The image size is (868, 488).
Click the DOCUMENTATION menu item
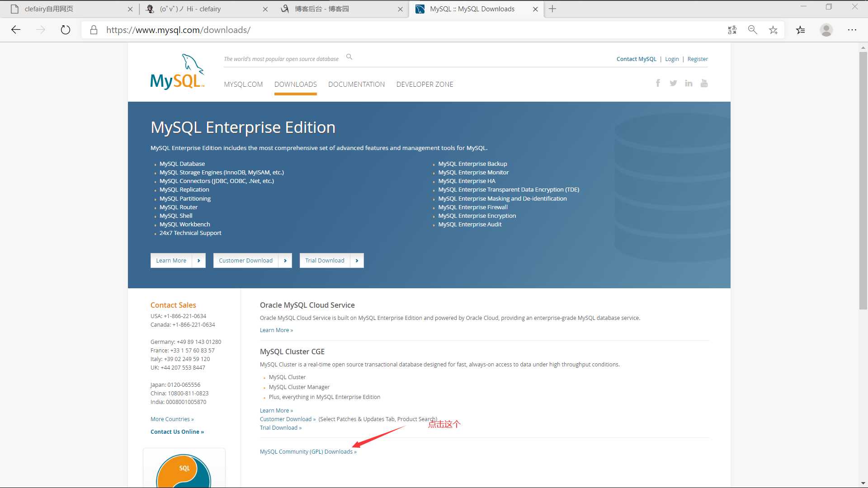coord(357,84)
